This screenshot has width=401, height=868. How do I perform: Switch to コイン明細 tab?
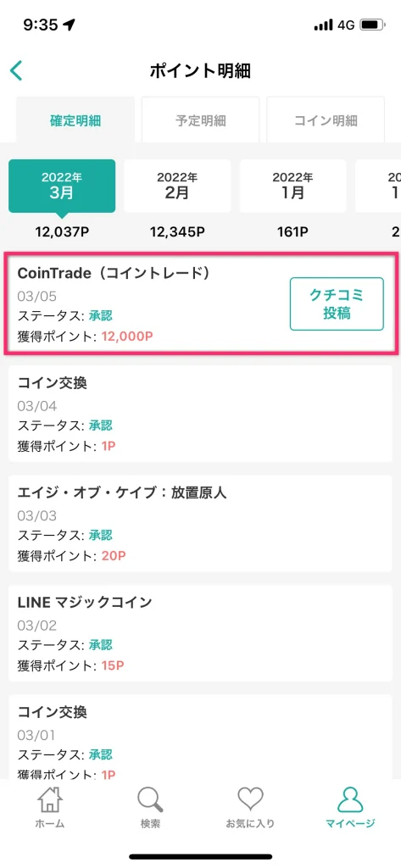click(x=326, y=120)
